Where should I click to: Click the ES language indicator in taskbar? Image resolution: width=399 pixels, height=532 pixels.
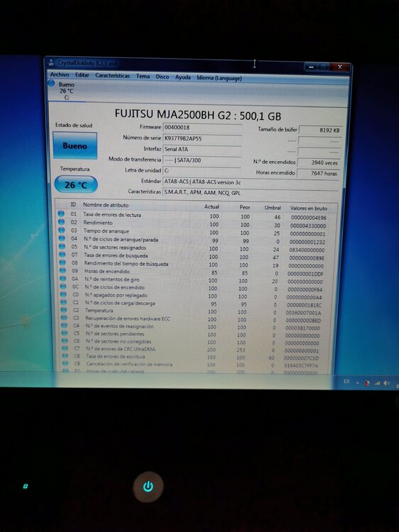coord(346,382)
